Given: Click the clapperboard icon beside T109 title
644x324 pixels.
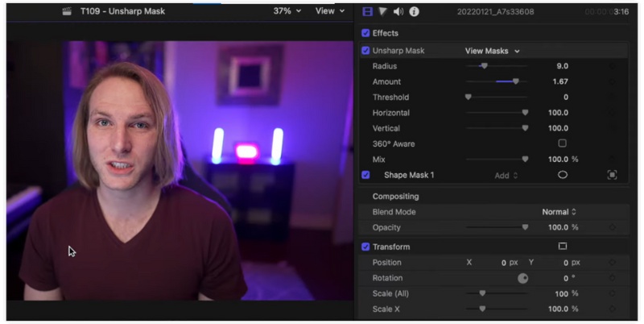Looking at the screenshot, I should (68, 11).
